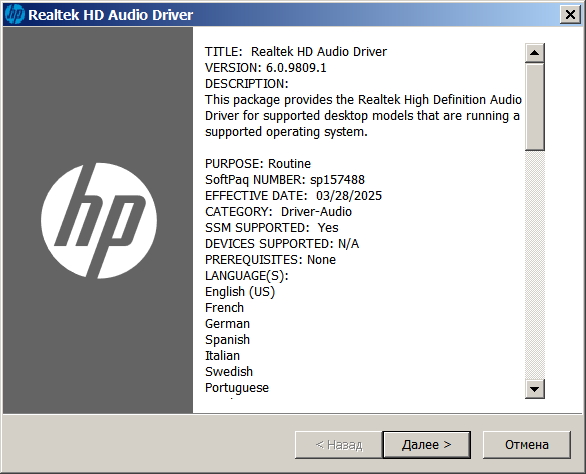
Task: Click the VERSION: 6.0.9809.1 line
Action: pyautogui.click(x=265, y=68)
